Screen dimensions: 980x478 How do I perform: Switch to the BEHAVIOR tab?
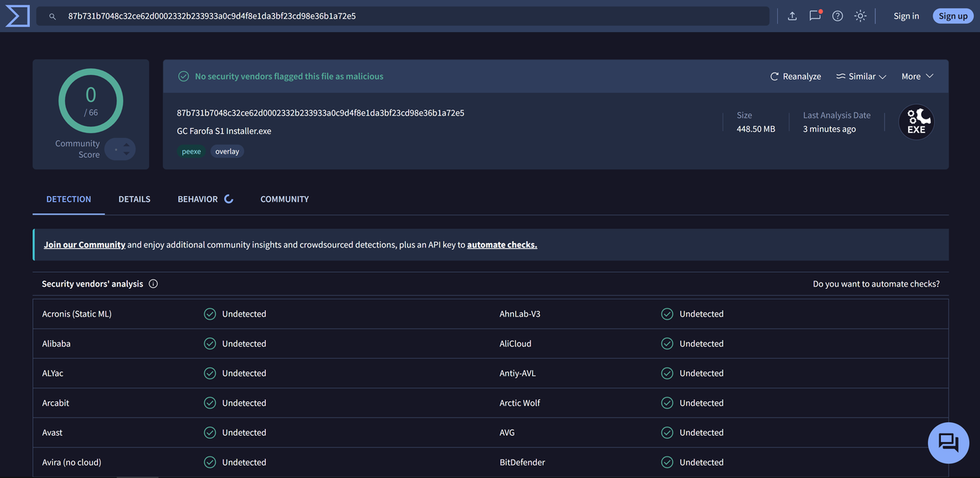pos(198,199)
